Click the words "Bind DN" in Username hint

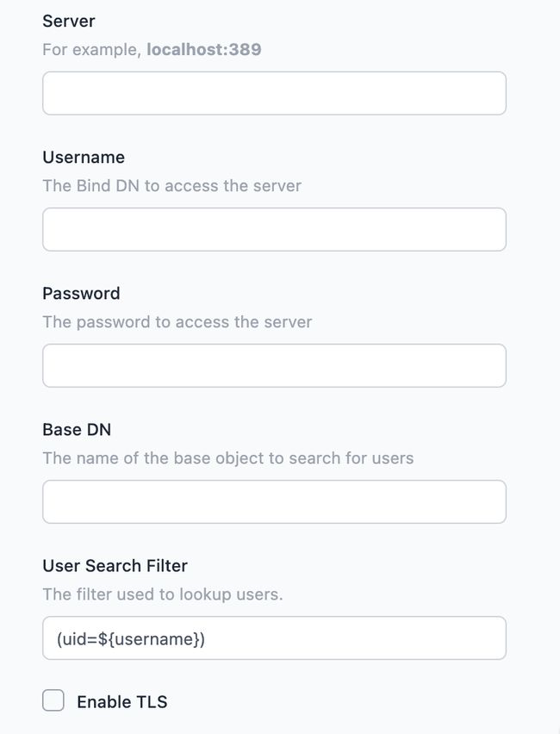point(108,185)
